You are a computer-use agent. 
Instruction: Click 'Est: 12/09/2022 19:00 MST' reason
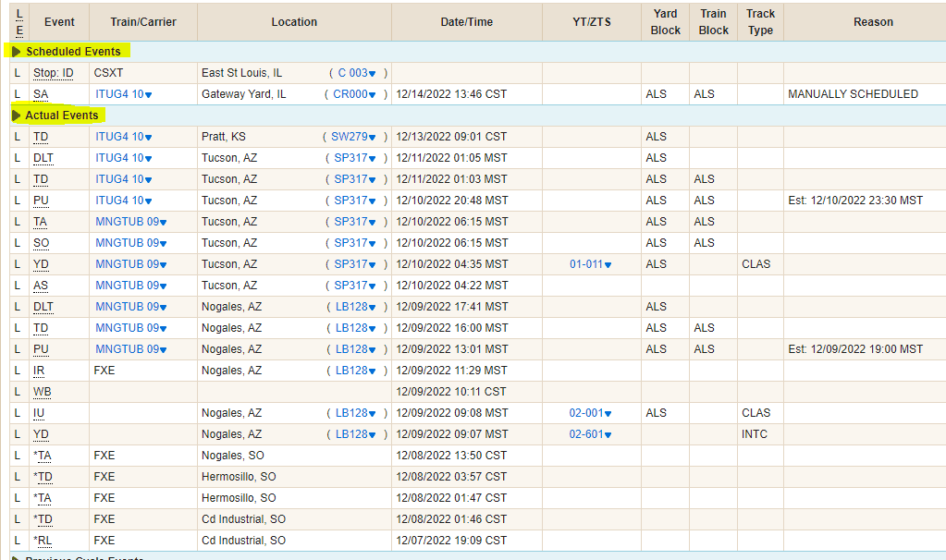pyautogui.click(x=854, y=349)
